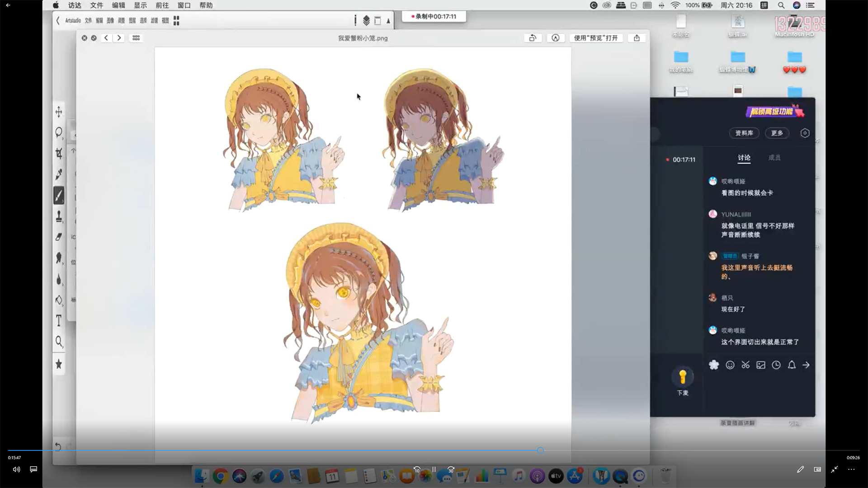Select the Crop tool
868x488 pixels.
[x=59, y=154]
